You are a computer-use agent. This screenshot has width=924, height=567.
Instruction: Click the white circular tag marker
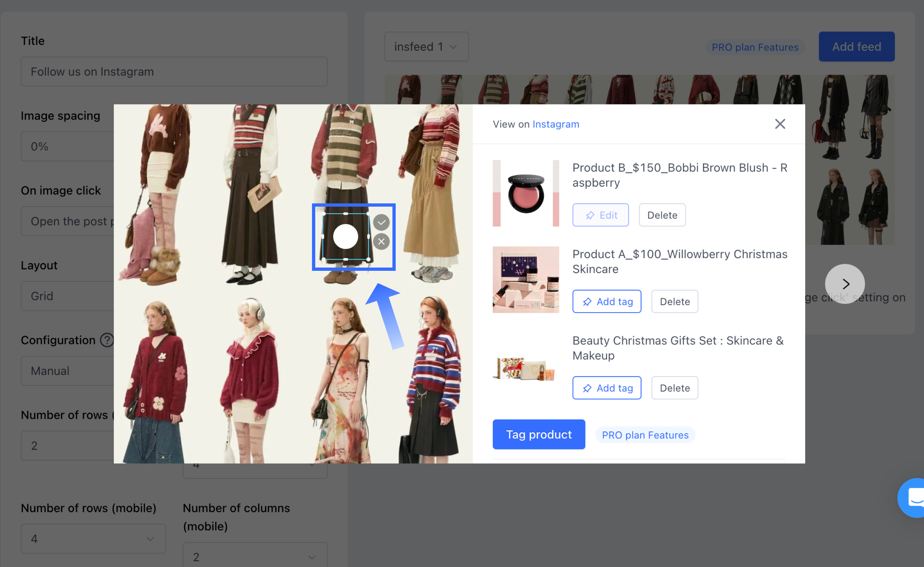pos(345,236)
